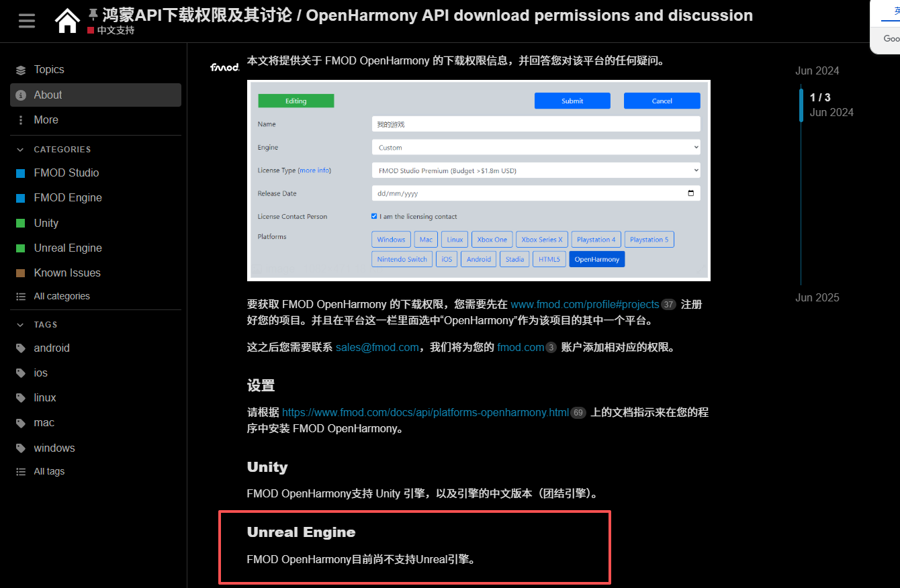Toggle the Linux platform button in the screenshot
This screenshot has width=900, height=588.
pos(455,240)
